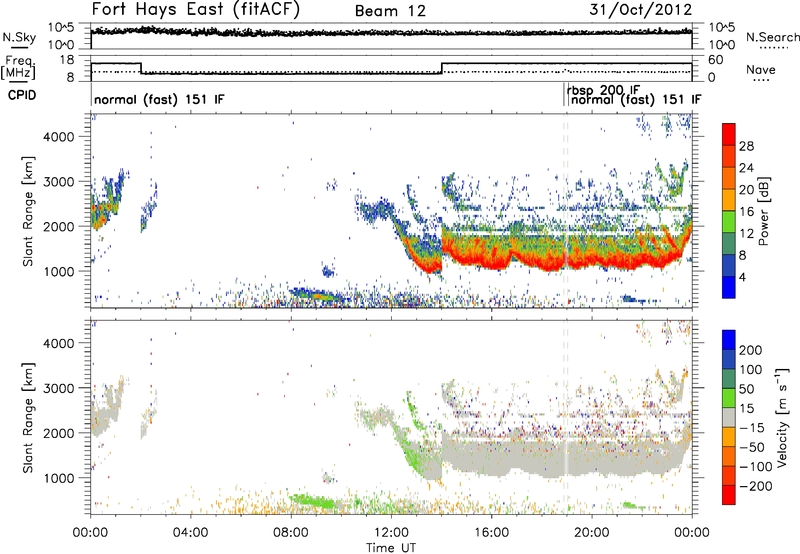The image size is (800, 554).
Task: Click the '60' Nave axis tick
Action: pos(716,60)
